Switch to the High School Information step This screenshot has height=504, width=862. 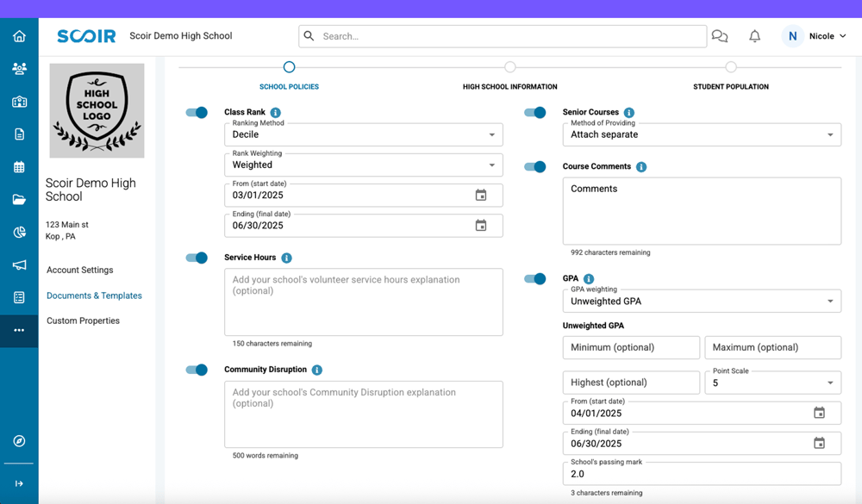[510, 68]
